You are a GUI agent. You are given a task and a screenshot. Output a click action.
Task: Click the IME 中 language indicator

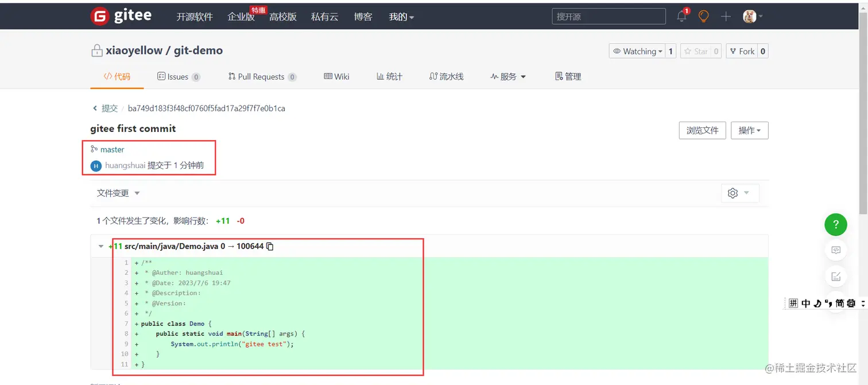806,303
